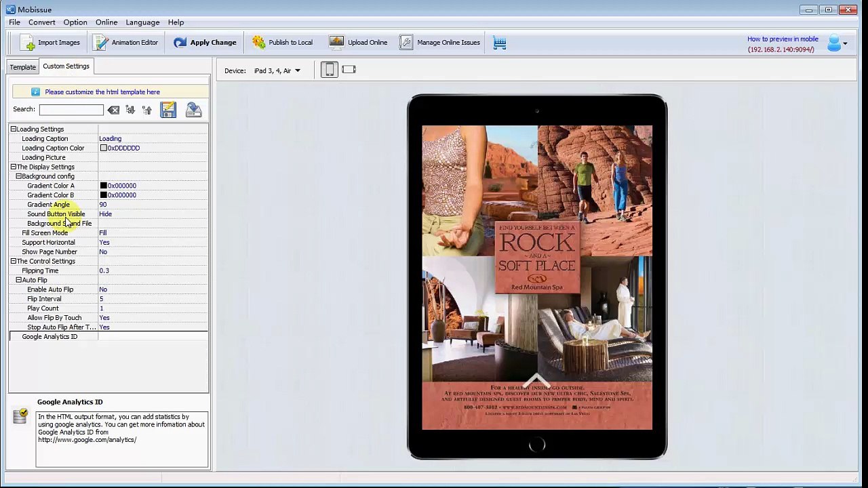Screen dimensions: 868x488
Task: Clear the search field with the backspace icon
Action: click(x=113, y=110)
